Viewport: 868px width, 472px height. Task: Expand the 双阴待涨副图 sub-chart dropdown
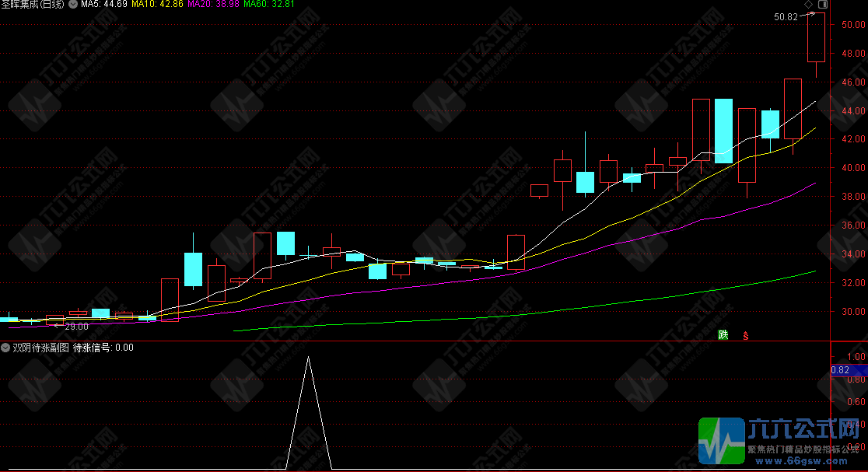(6, 348)
